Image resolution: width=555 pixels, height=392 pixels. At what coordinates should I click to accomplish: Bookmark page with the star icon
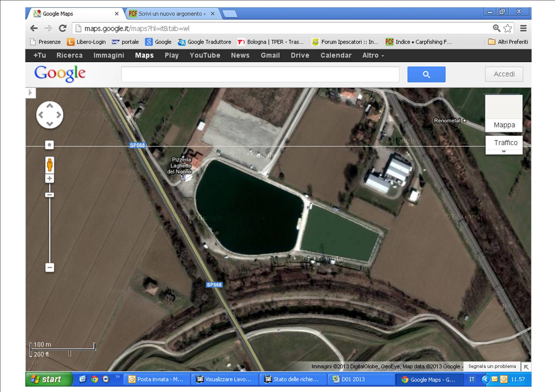508,28
